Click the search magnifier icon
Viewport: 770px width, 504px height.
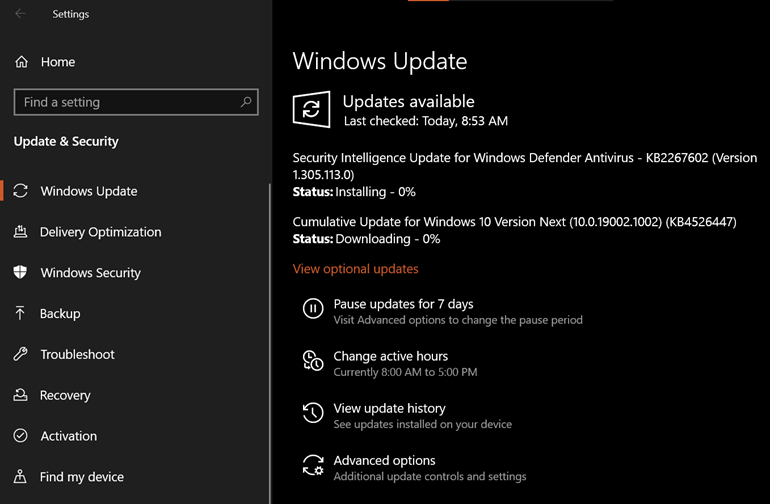pyautogui.click(x=246, y=102)
